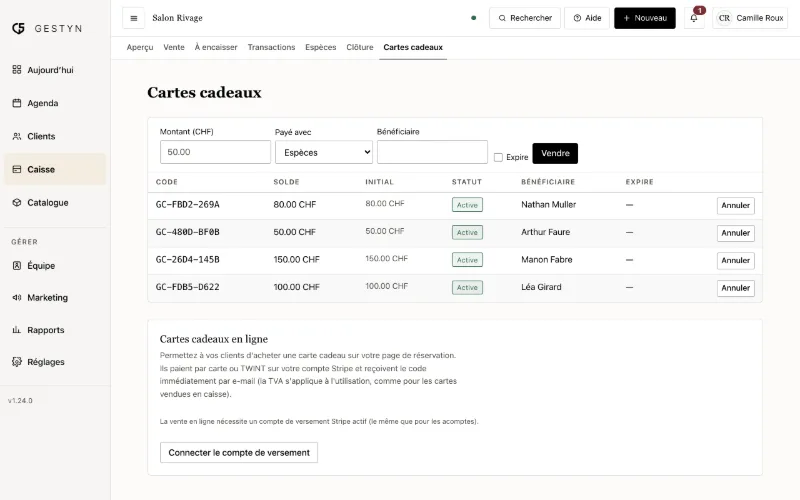Viewport: 800px width, 500px height.
Task: Click the code GC-480D-BF0B
Action: [187, 232]
